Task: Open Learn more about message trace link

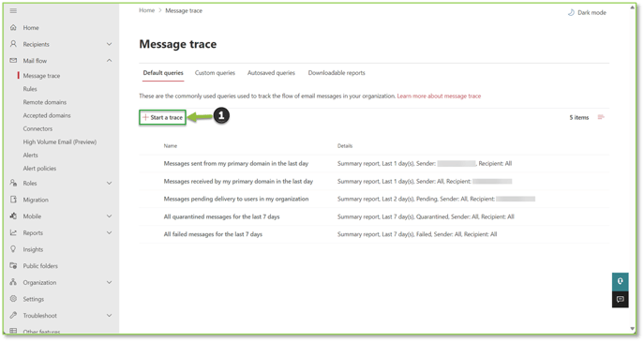Action: pyautogui.click(x=439, y=97)
